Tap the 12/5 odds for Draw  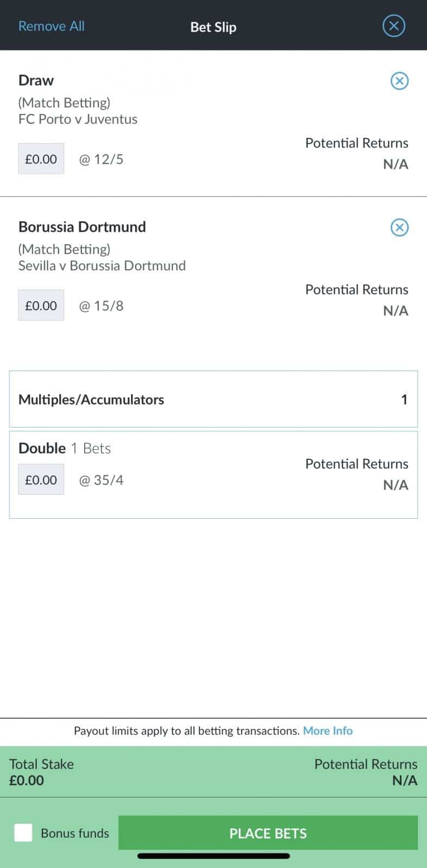point(101,159)
